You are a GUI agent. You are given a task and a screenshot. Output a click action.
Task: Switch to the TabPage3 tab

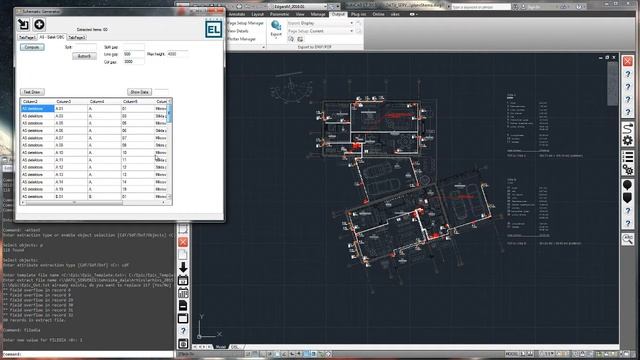click(76, 37)
